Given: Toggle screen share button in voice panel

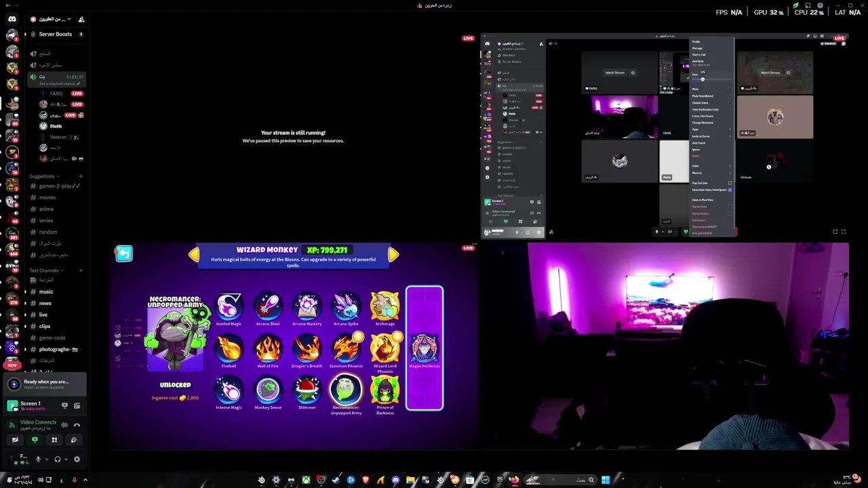Looking at the screenshot, I should [35, 440].
